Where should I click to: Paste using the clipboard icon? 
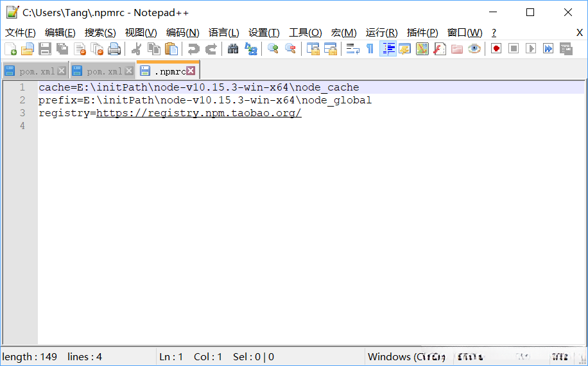tap(171, 49)
